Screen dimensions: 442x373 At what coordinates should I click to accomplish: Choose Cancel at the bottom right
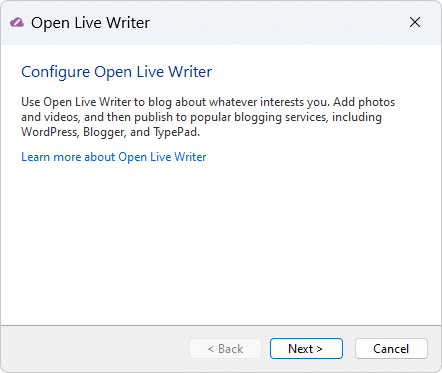391,349
